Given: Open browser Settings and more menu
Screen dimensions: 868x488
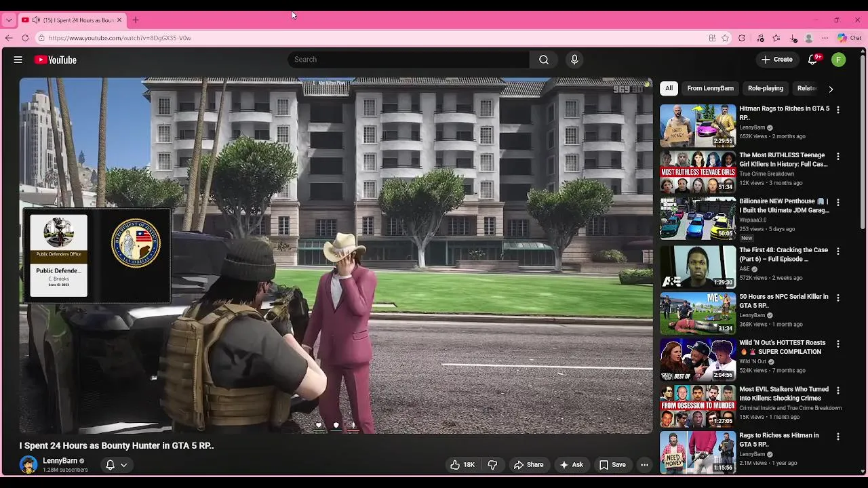Looking at the screenshot, I should (x=825, y=38).
